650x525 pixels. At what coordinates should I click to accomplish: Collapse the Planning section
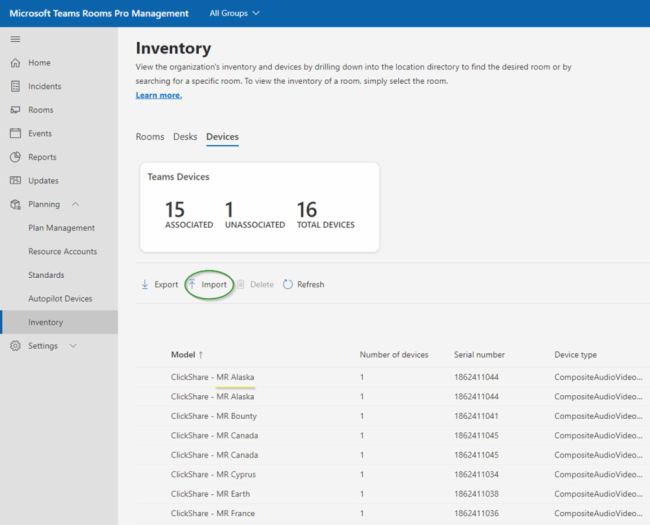point(76,204)
